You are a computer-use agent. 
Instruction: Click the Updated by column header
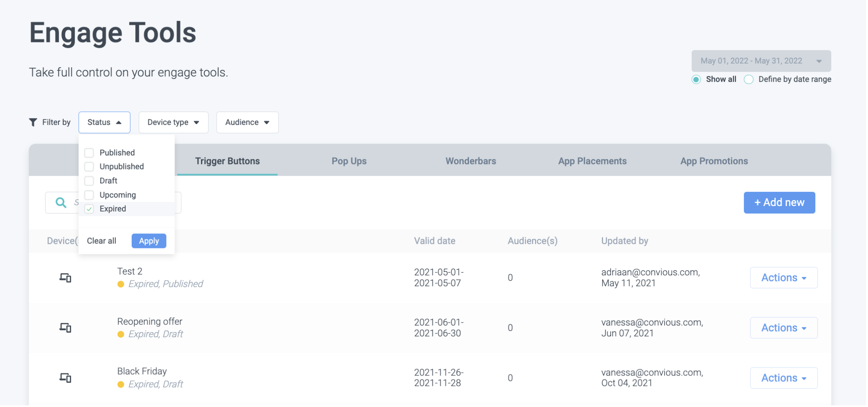625,241
